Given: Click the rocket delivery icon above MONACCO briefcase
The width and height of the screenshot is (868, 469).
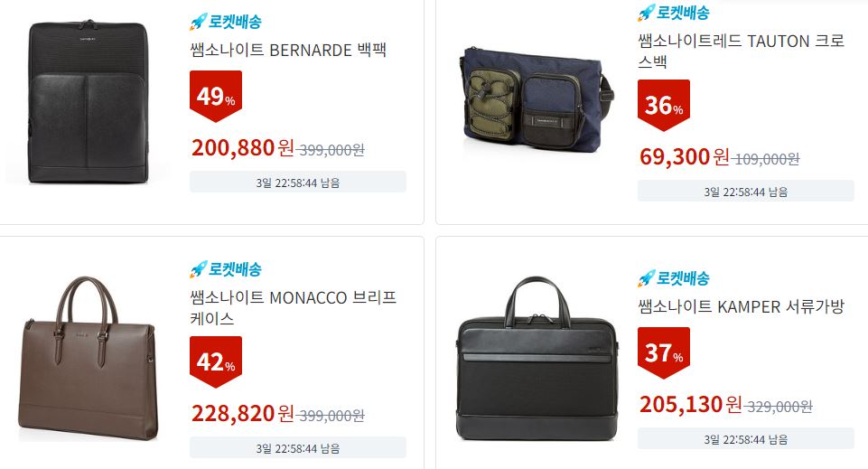Looking at the screenshot, I should [x=225, y=269].
